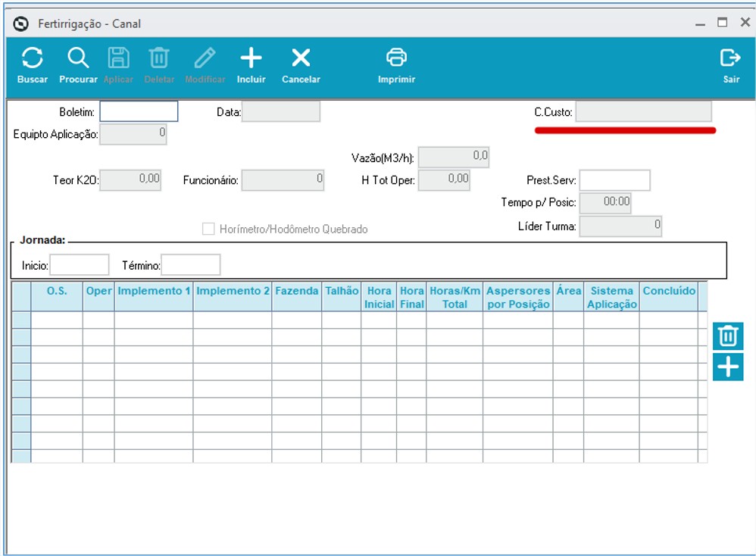Minimize the Fertirrigação - Canal window
This screenshot has width=756, height=556.
pos(700,23)
